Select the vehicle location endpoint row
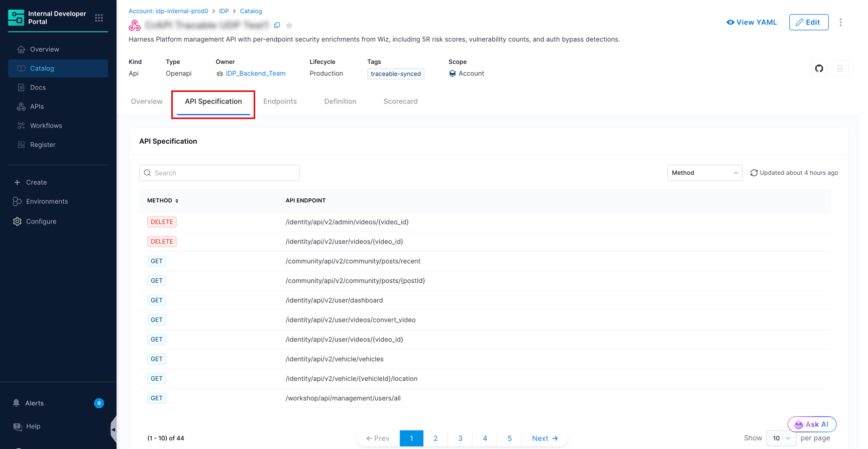This screenshot has width=868, height=449. (485, 379)
